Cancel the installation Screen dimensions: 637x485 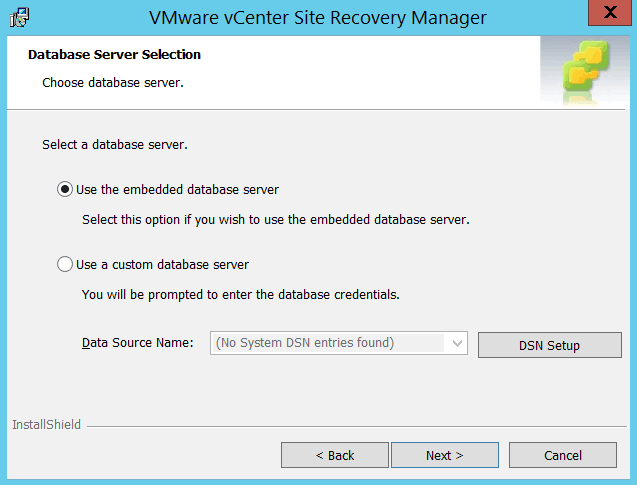pos(562,455)
